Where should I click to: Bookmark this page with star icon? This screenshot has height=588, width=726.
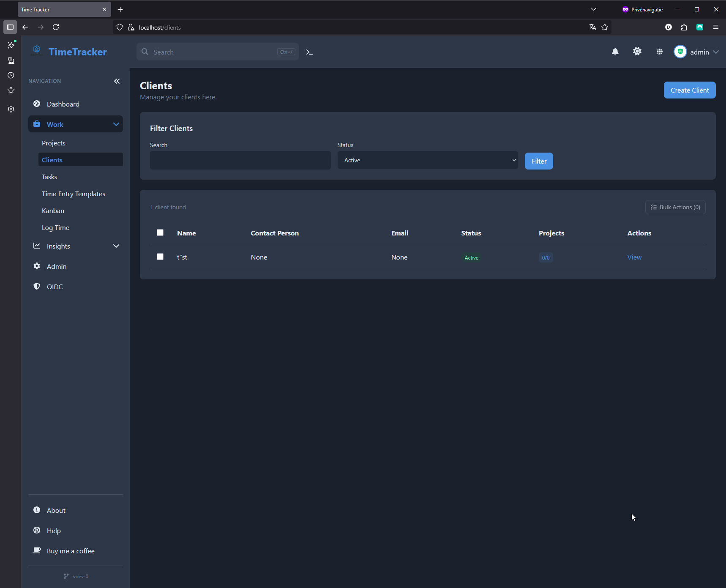[x=605, y=27]
